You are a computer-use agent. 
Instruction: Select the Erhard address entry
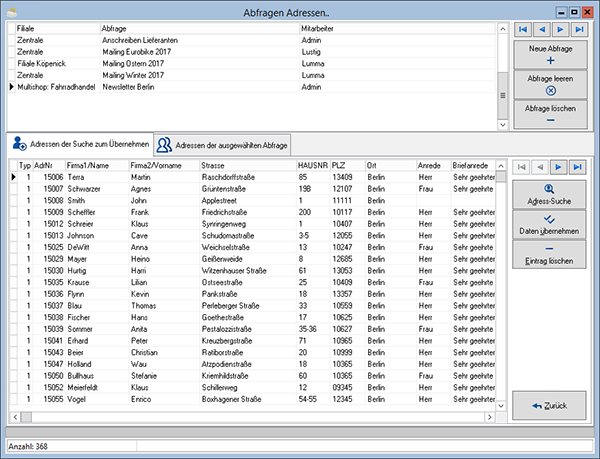253,341
